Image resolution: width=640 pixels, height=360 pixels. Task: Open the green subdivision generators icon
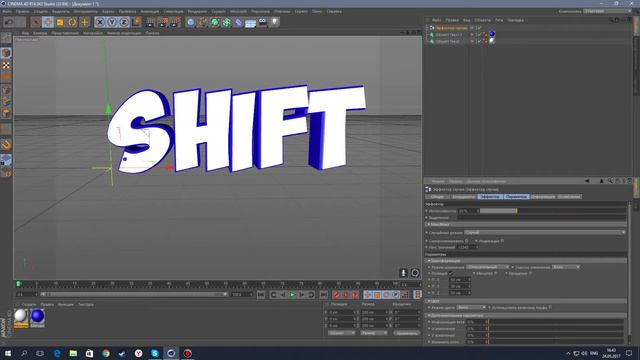(x=215, y=22)
